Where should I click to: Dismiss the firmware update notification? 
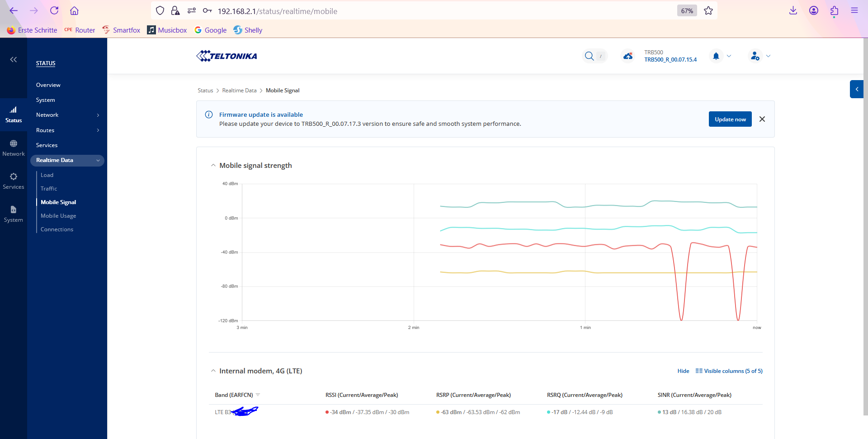pos(762,119)
